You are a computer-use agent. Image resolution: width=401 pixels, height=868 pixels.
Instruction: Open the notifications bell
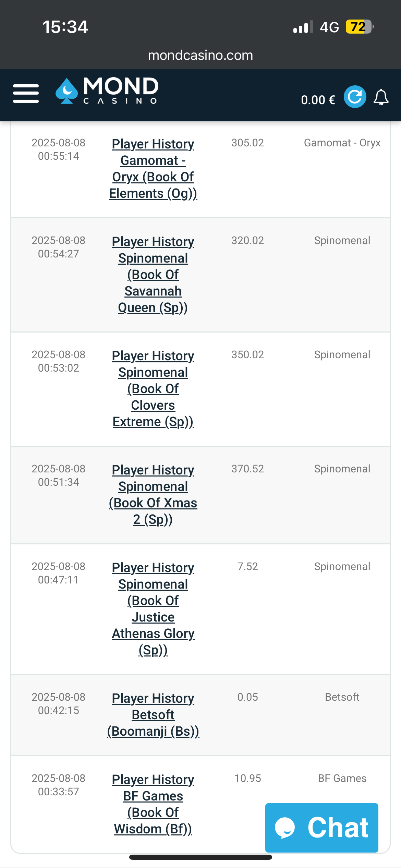coord(381,97)
